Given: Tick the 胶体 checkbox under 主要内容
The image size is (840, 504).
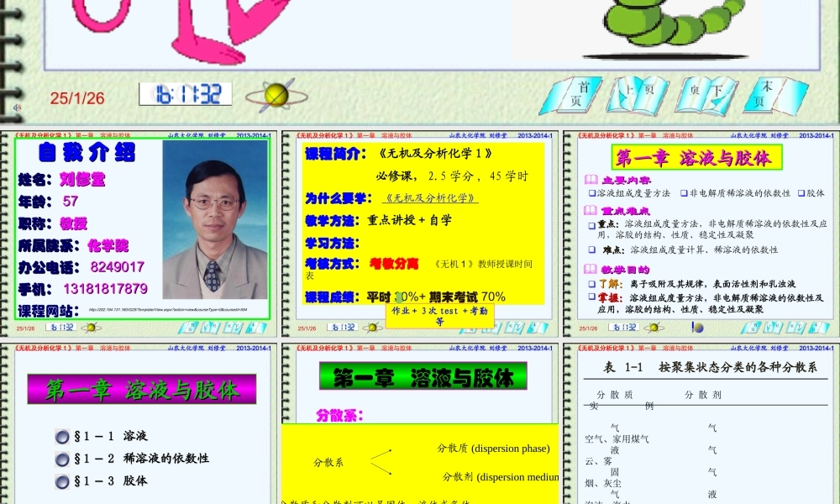Looking at the screenshot, I should click(801, 193).
